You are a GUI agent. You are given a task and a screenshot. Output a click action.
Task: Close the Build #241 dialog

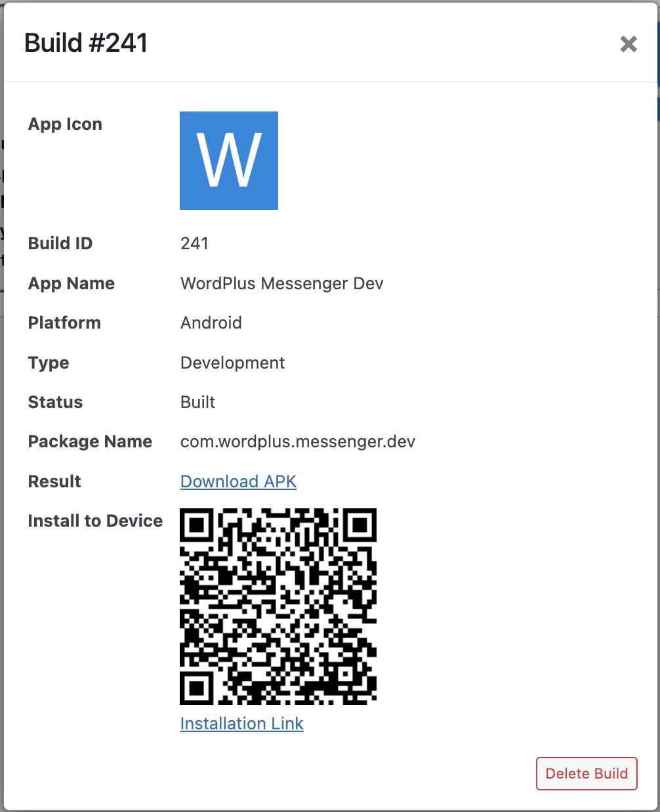[629, 44]
